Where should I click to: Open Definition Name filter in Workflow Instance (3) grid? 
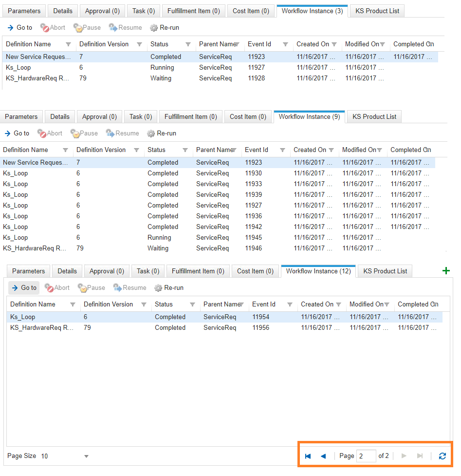click(68, 44)
